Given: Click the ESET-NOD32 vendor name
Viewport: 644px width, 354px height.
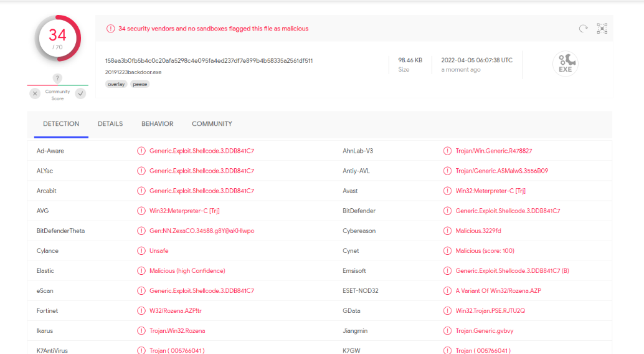Looking at the screenshot, I should 360,290.
